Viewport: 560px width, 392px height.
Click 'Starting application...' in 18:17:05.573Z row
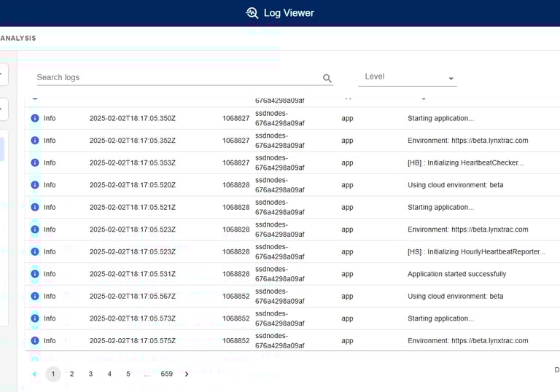click(x=440, y=318)
